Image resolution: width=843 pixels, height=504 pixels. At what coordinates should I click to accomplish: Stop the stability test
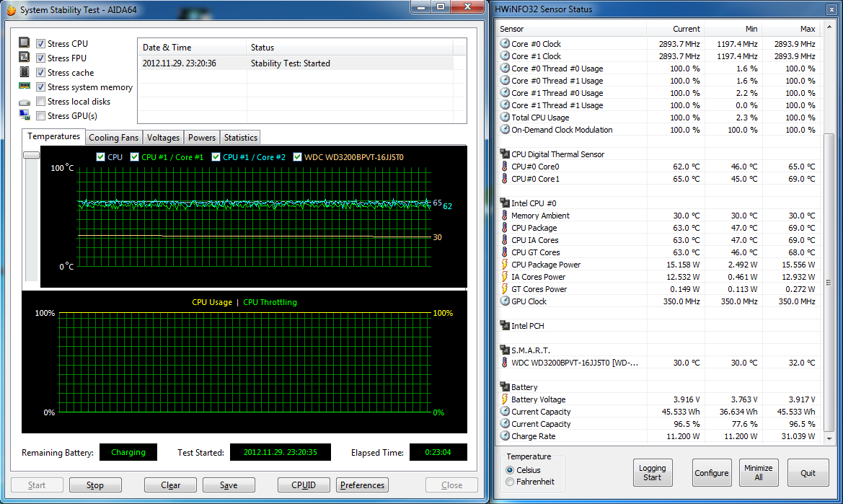95,485
